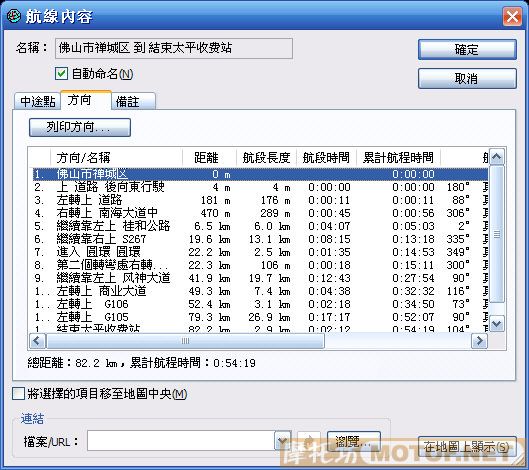Click the horizontal scrollbar thumb
This screenshot has height=470, width=529.
click(x=185, y=341)
